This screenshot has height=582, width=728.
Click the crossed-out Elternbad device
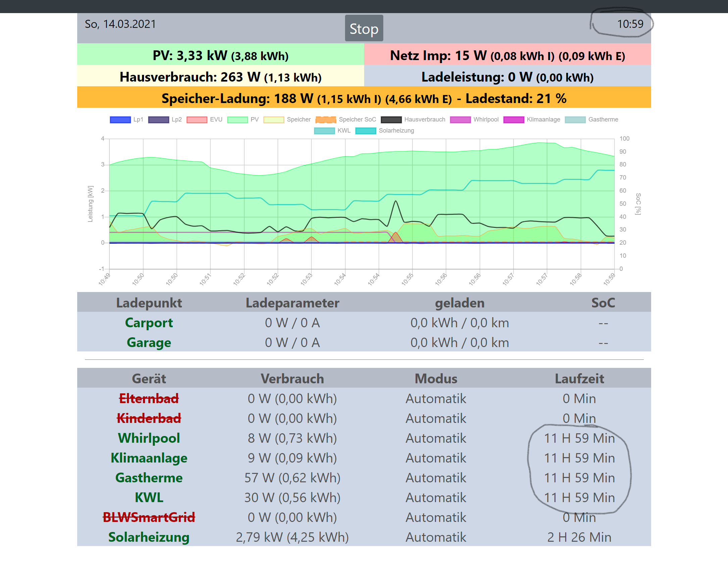pyautogui.click(x=149, y=399)
